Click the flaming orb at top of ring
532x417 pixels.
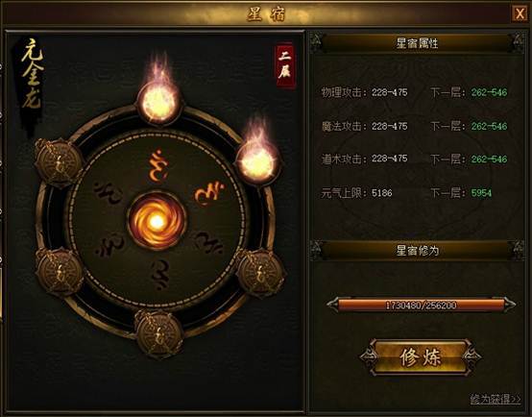tap(159, 101)
